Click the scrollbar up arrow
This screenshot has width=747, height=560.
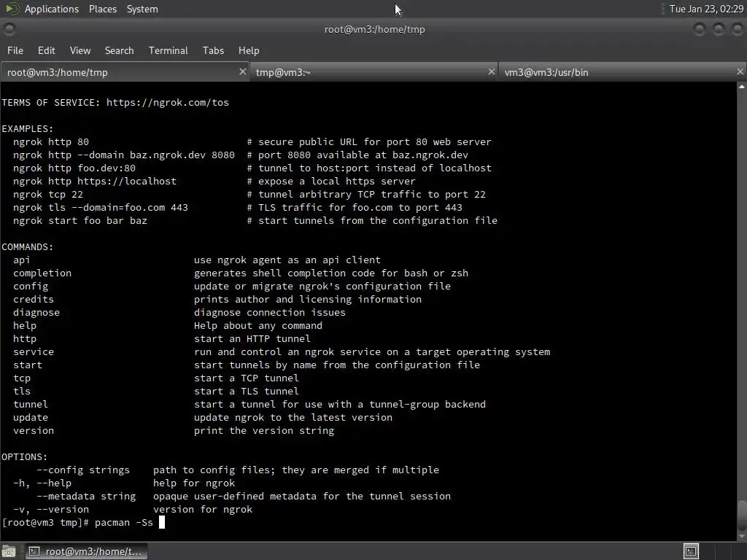point(742,87)
